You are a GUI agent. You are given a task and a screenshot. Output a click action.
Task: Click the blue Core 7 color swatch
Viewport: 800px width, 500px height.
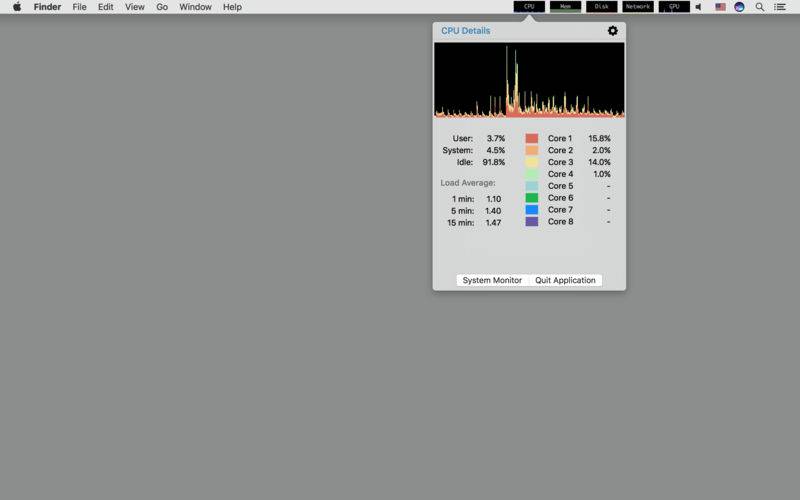(532, 210)
